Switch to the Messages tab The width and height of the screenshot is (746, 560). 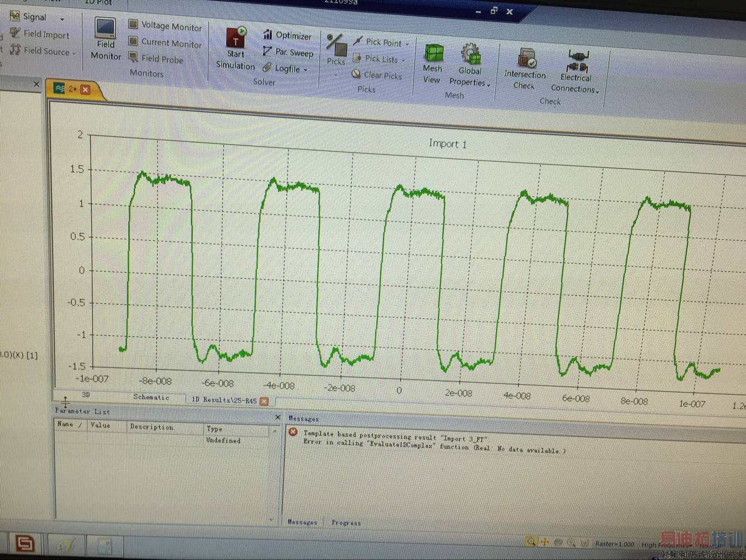pos(302,522)
